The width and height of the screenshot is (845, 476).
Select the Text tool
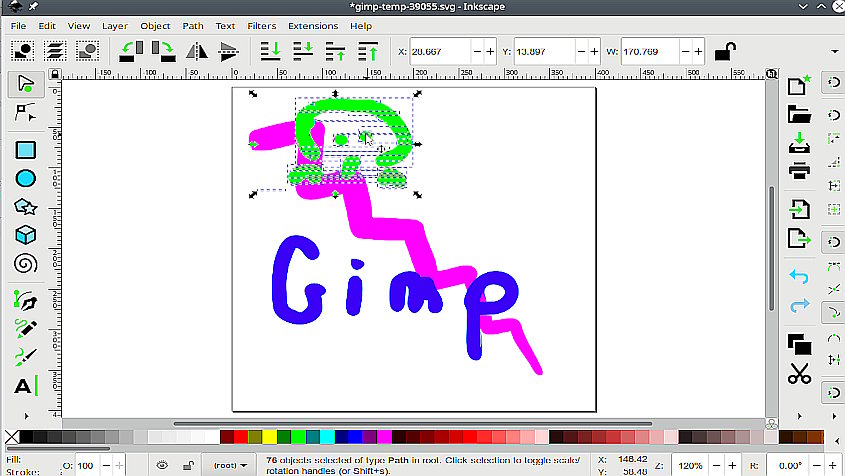click(25, 386)
